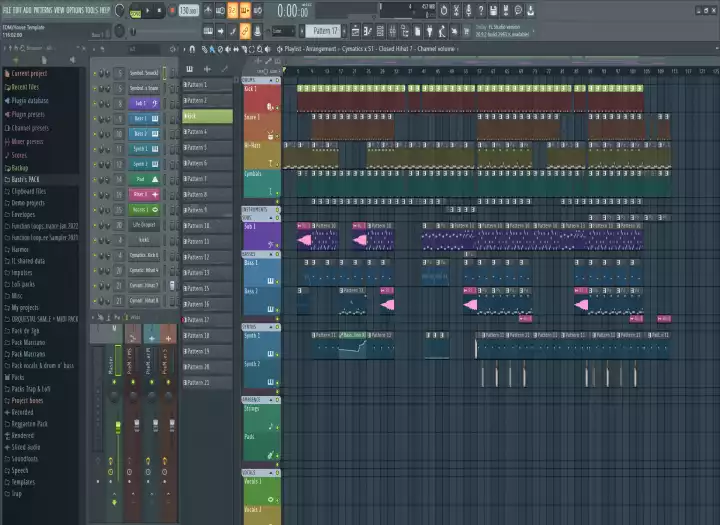The image size is (720, 525).
Task: Select the mute tool in the playlist toolbar
Action: pyautogui.click(x=228, y=49)
